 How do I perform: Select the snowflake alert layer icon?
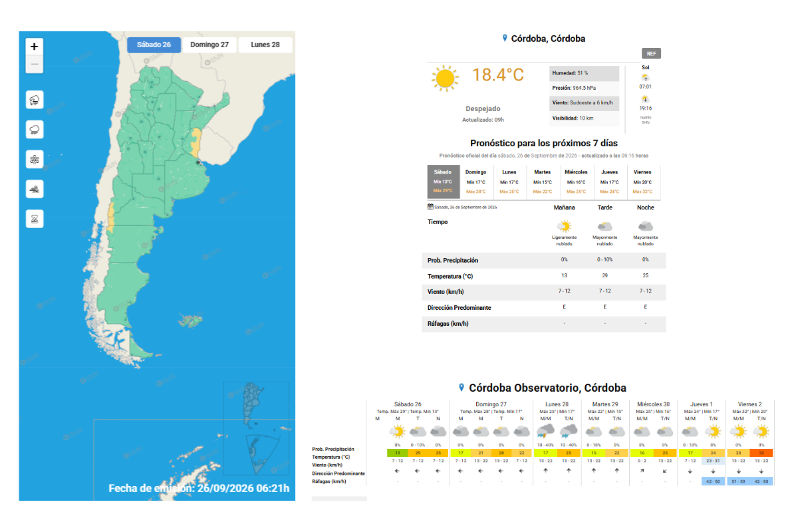coord(35,160)
